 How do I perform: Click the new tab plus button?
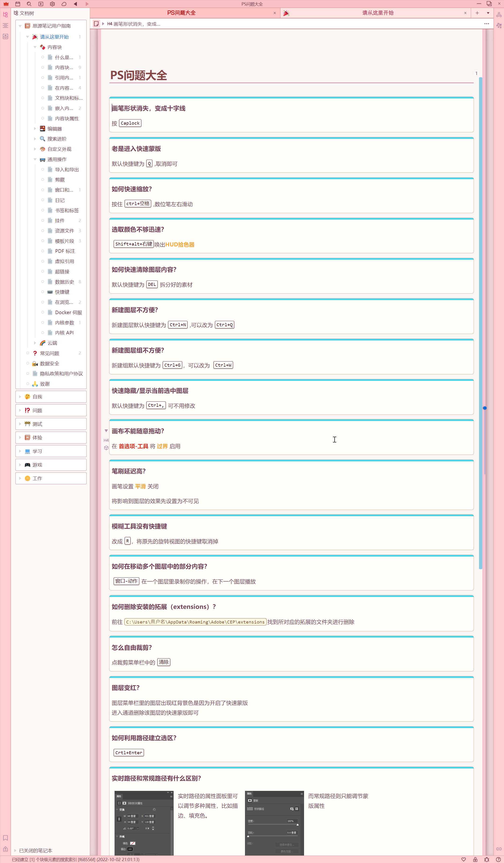477,13
